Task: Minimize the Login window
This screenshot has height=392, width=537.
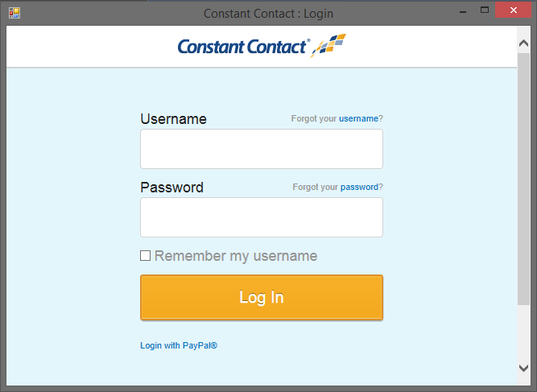Action: pyautogui.click(x=462, y=12)
